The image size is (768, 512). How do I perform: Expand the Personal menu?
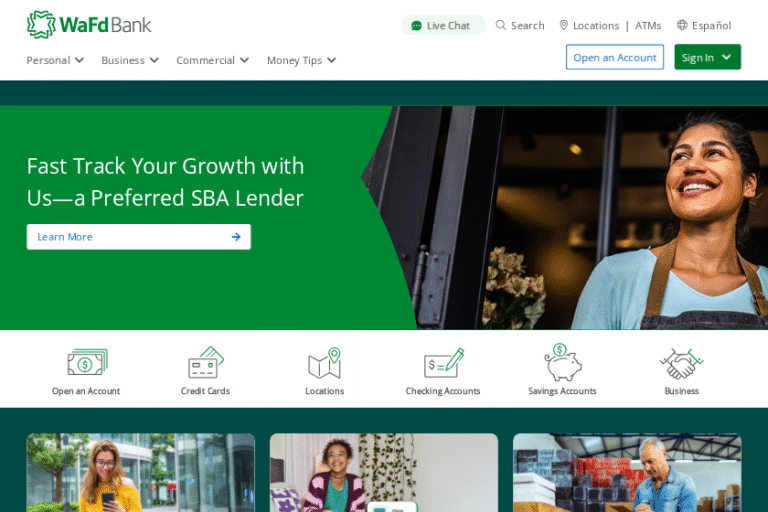tap(55, 60)
